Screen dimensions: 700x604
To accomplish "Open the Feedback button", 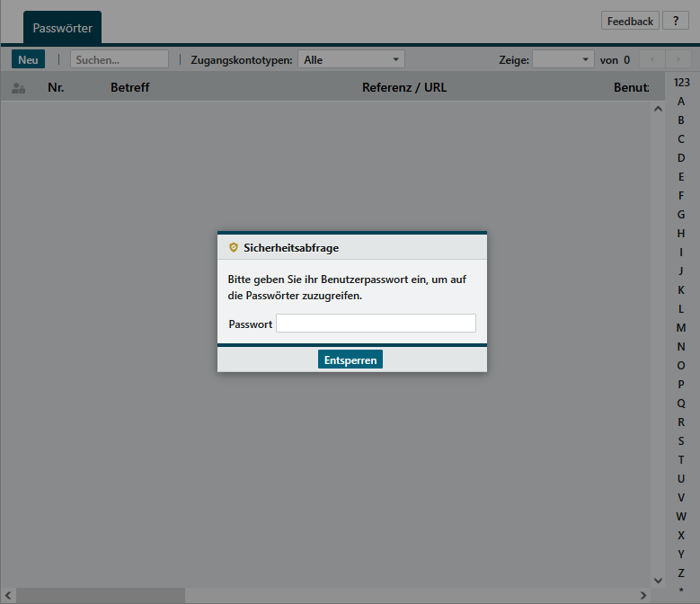I will 630,21.
